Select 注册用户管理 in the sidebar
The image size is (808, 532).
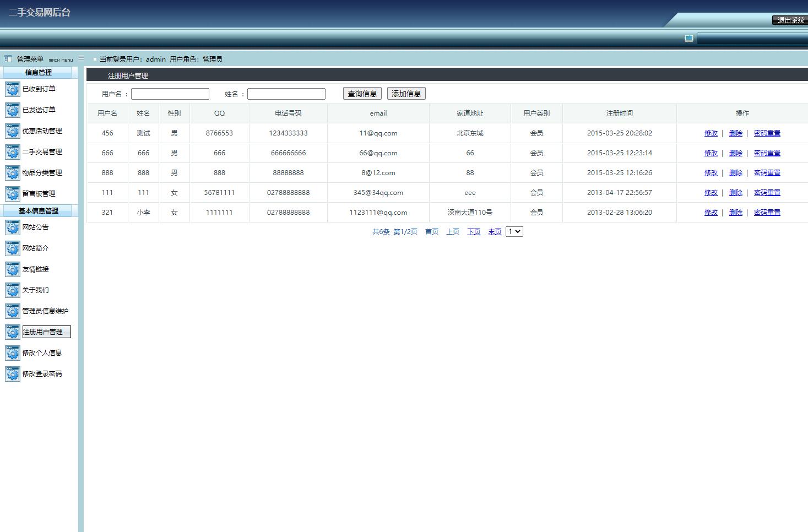[x=46, y=332]
